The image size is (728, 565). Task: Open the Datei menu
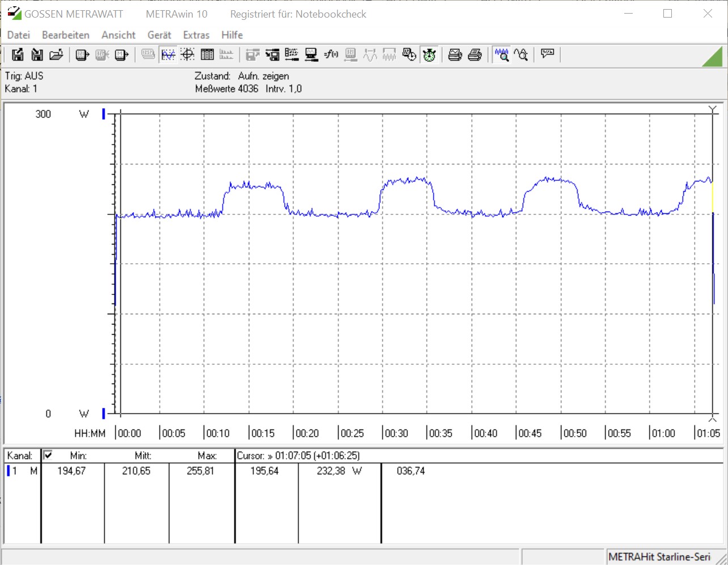click(x=18, y=35)
